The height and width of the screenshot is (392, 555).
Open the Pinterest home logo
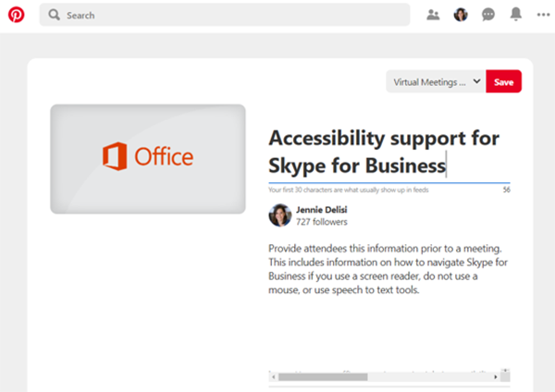click(x=17, y=15)
